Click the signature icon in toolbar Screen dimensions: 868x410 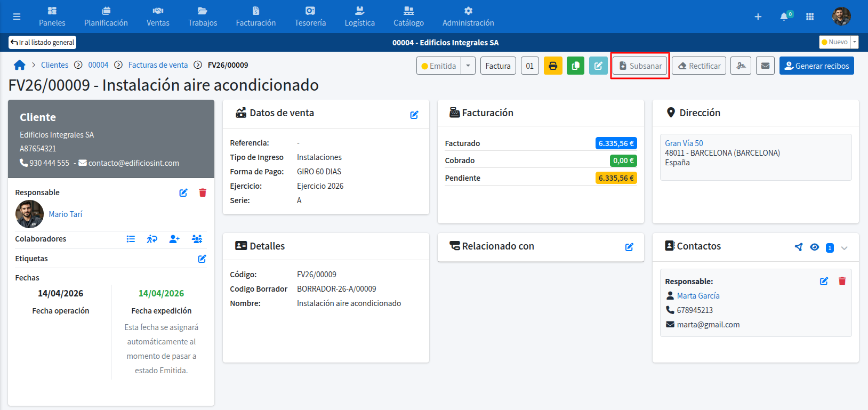(x=741, y=66)
